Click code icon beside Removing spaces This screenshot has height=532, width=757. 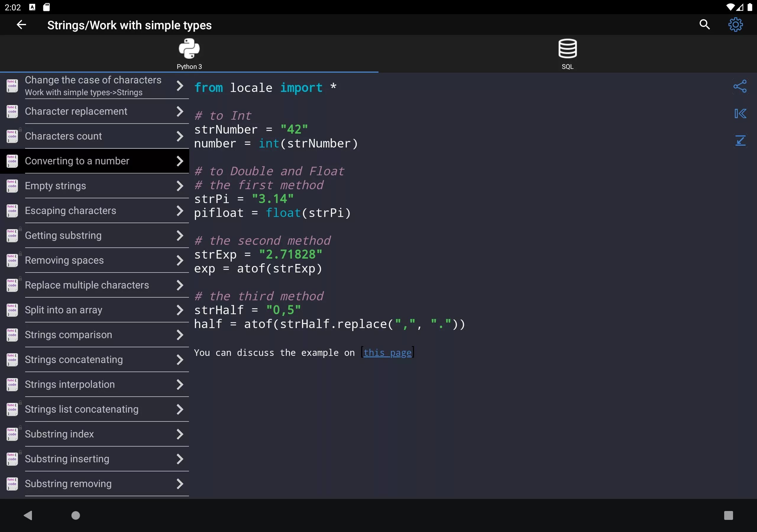pyautogui.click(x=12, y=260)
